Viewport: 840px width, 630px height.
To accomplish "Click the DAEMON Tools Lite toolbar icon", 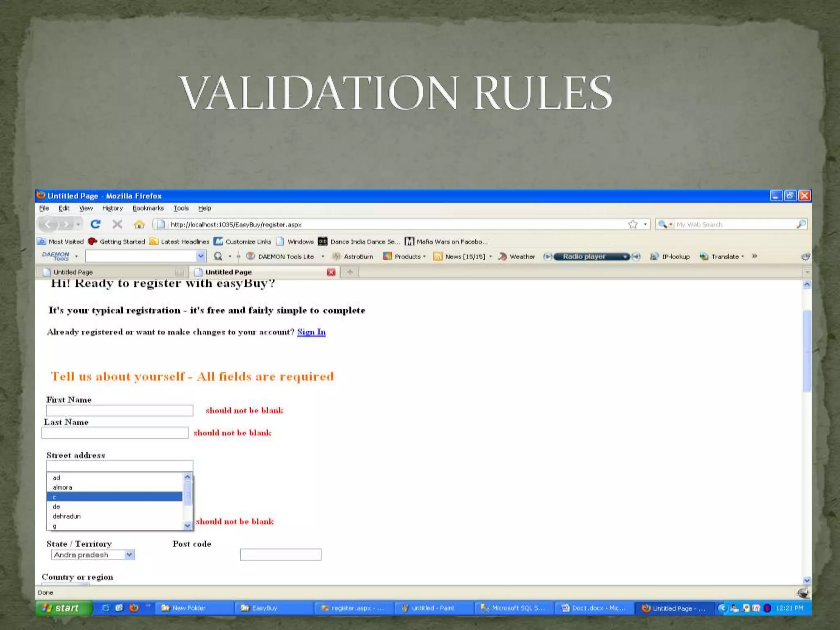I will 251,256.
